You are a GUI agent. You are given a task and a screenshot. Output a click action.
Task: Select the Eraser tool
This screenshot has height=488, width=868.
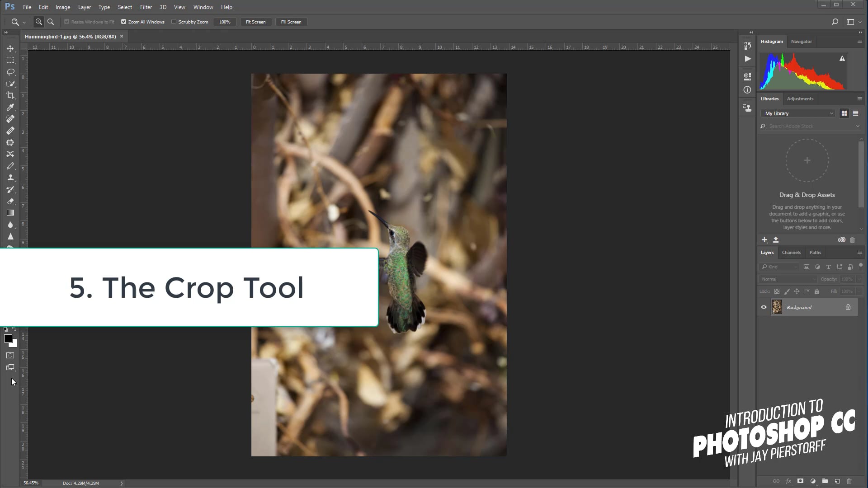[x=11, y=201]
